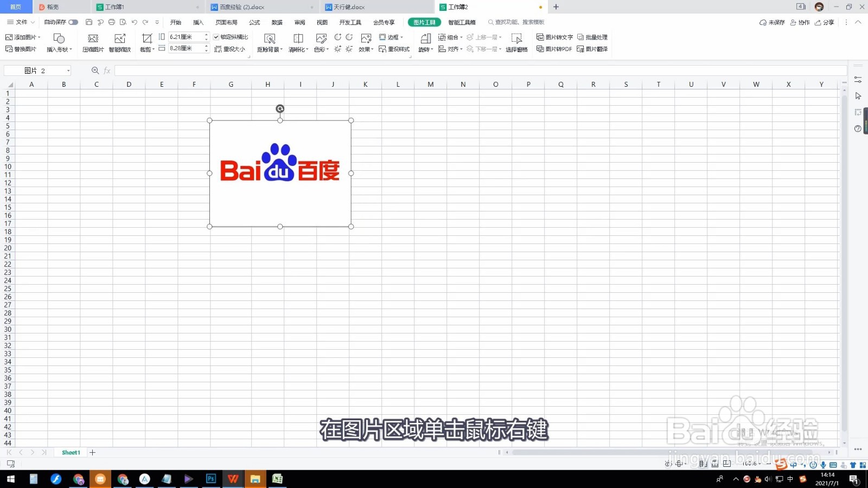This screenshot has width=868, height=488.
Task: Click the taskbar notification center icon
Action: pyautogui.click(x=853, y=479)
